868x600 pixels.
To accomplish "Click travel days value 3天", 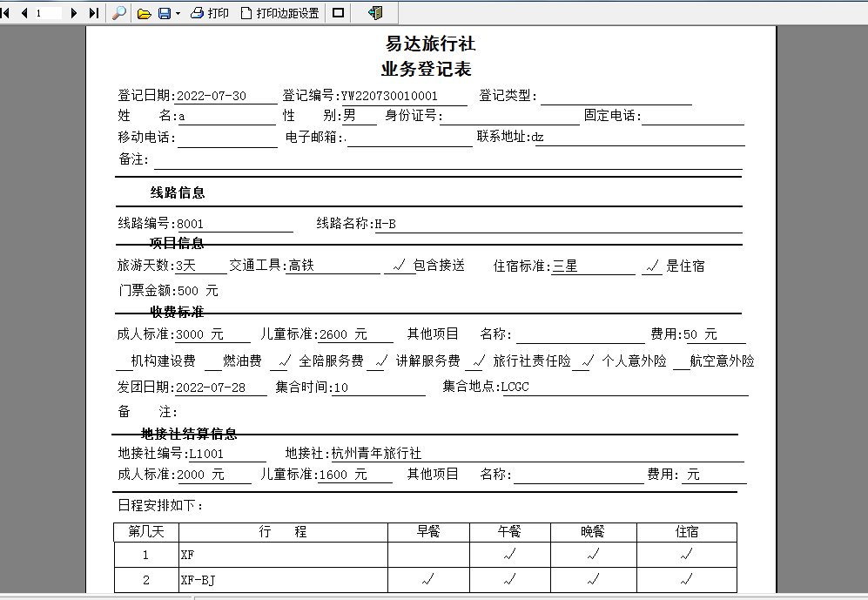I will tap(186, 266).
